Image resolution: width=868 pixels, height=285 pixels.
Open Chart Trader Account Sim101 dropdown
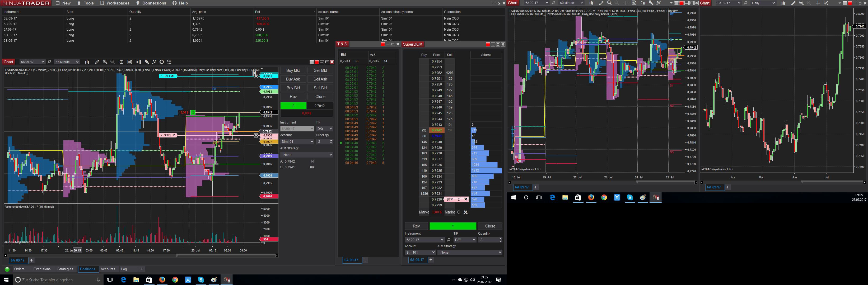point(297,142)
